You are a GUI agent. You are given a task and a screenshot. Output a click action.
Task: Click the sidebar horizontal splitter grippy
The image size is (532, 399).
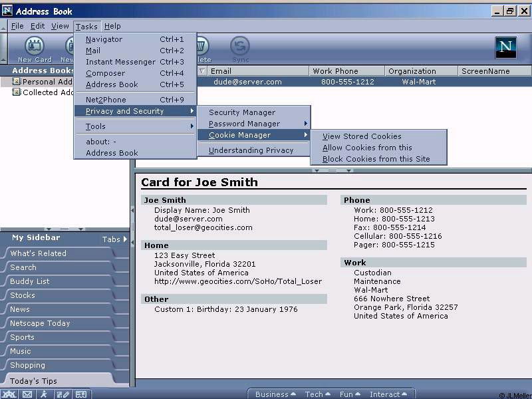pos(65,229)
